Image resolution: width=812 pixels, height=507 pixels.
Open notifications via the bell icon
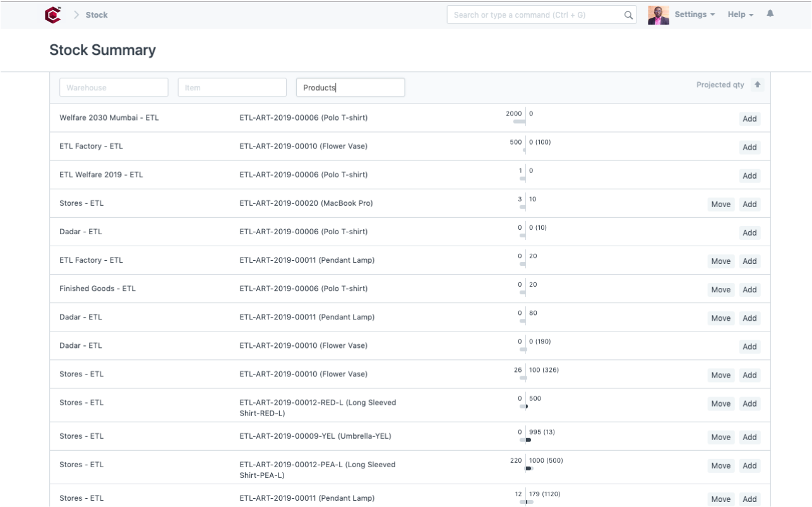[x=770, y=14]
